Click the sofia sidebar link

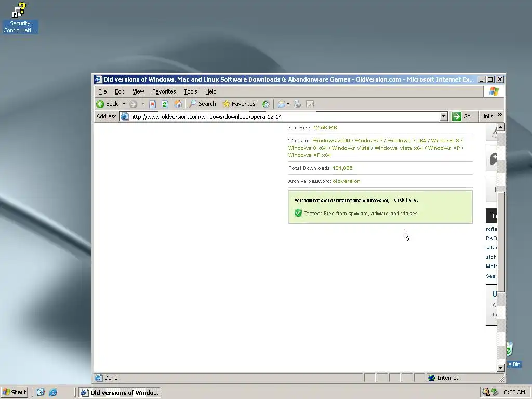491,229
